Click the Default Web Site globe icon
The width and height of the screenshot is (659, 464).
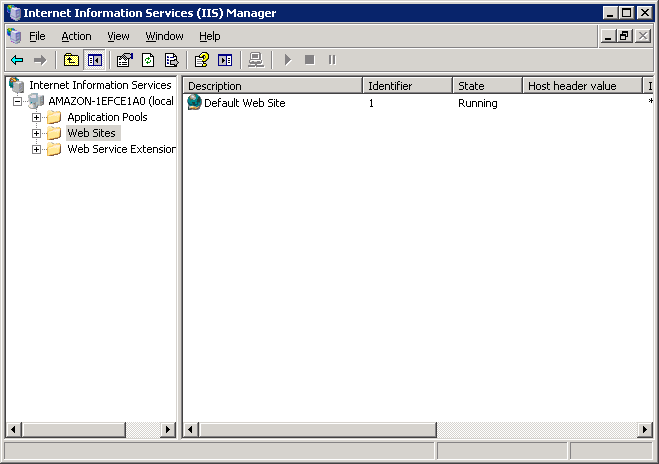[x=194, y=102]
